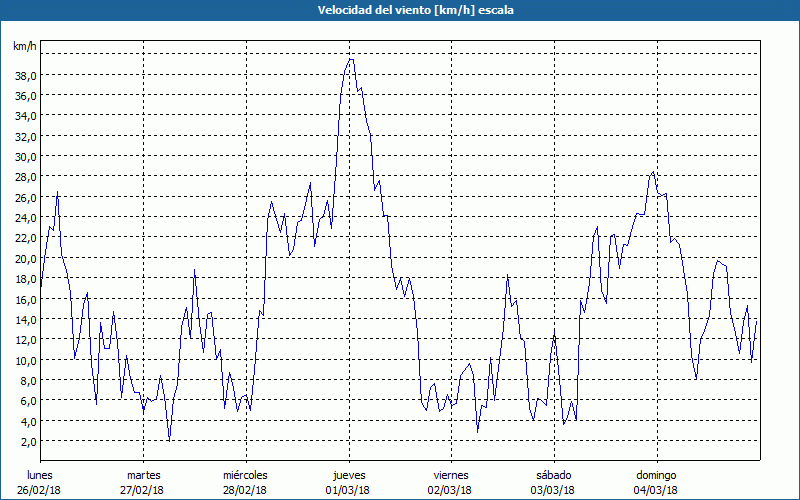This screenshot has height=500, width=800.
Task: Click the 'km/h' unit label on the axis
Action: coord(25,46)
